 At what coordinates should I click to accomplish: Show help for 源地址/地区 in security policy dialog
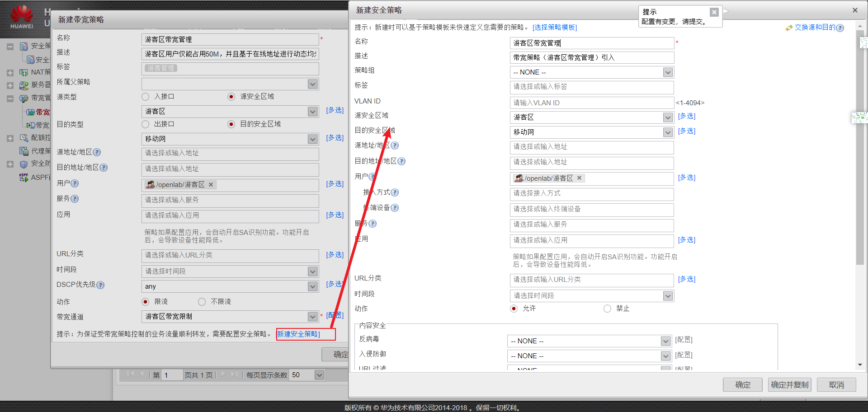(x=395, y=145)
